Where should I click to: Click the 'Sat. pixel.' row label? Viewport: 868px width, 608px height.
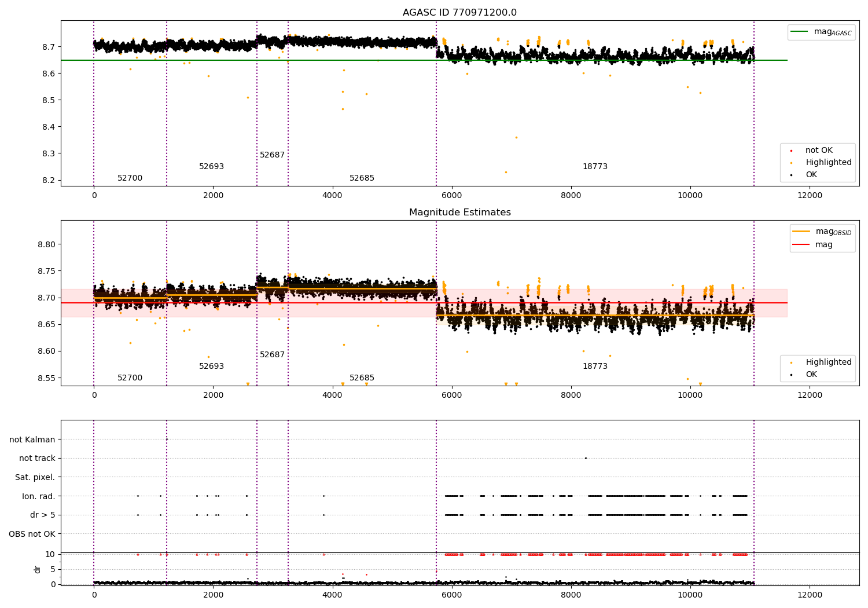coord(35,478)
